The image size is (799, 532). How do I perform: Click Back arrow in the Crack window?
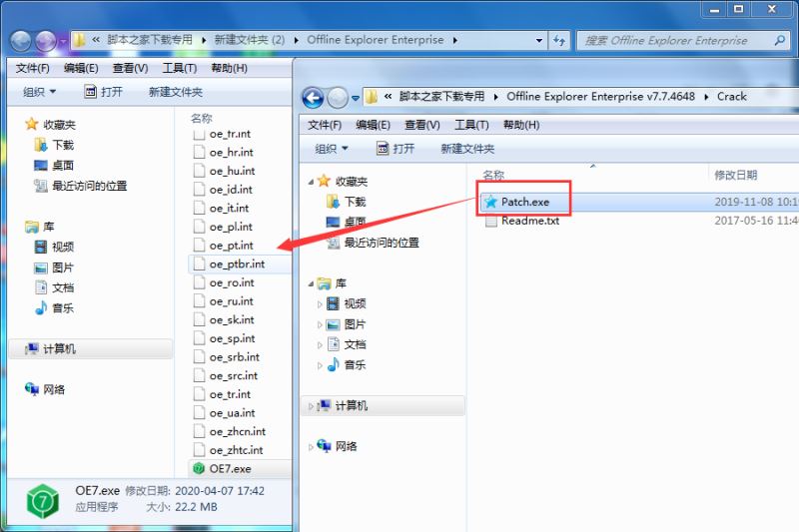(313, 97)
